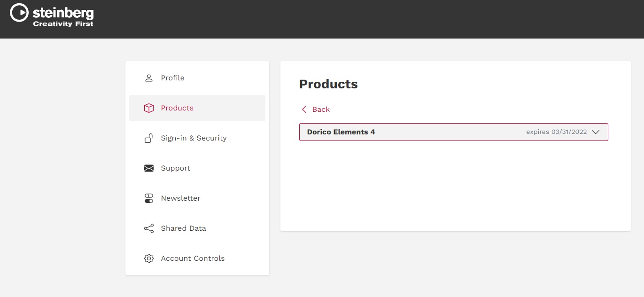Click the left chevron beside Back
The height and width of the screenshot is (297, 644).
tap(304, 109)
